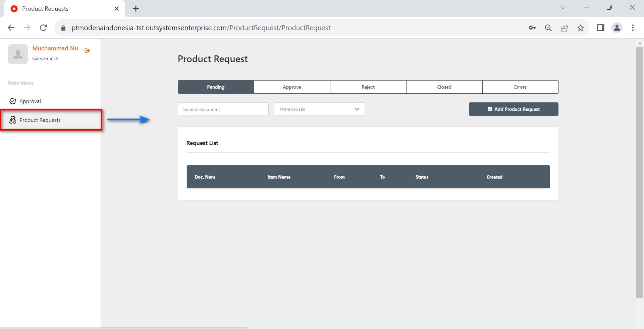
Task: Focus the Search Document input field
Action: [223, 109]
